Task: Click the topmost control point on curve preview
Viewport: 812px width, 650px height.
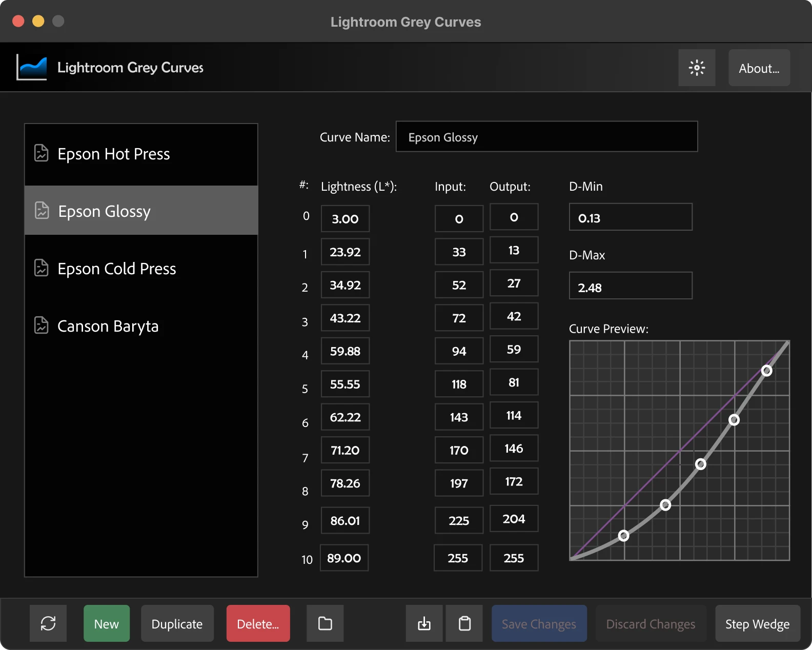Action: coord(766,370)
